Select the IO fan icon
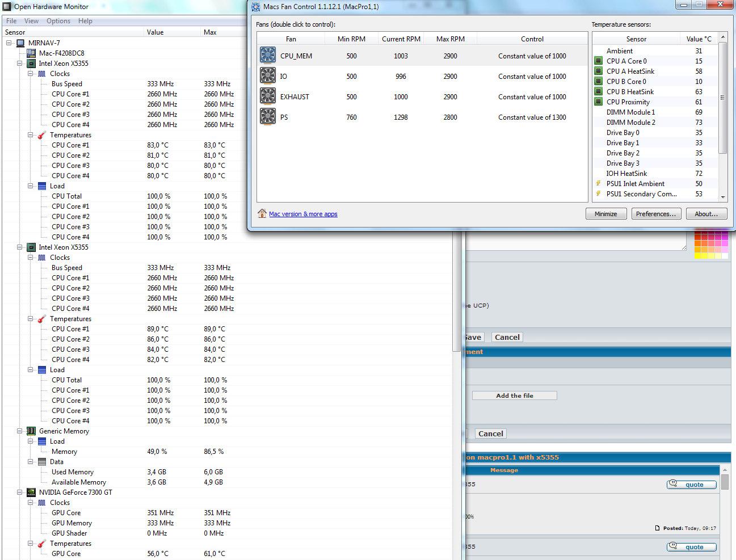Image resolution: width=736 pixels, height=560 pixels. (x=268, y=75)
